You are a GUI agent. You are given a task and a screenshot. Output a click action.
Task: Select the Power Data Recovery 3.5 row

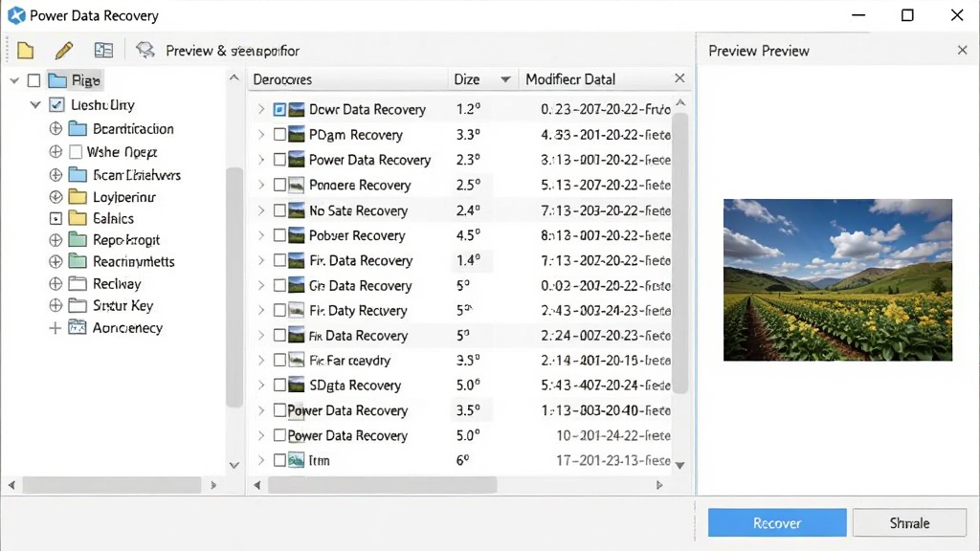click(x=461, y=410)
